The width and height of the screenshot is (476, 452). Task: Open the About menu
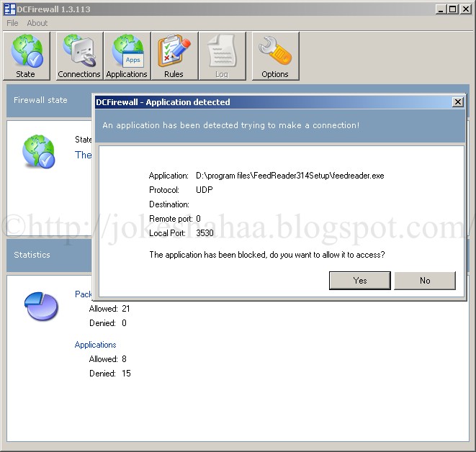point(37,23)
